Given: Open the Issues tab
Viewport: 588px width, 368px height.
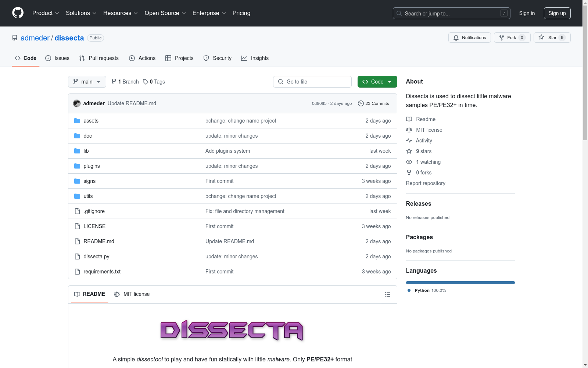Looking at the screenshot, I should point(57,58).
